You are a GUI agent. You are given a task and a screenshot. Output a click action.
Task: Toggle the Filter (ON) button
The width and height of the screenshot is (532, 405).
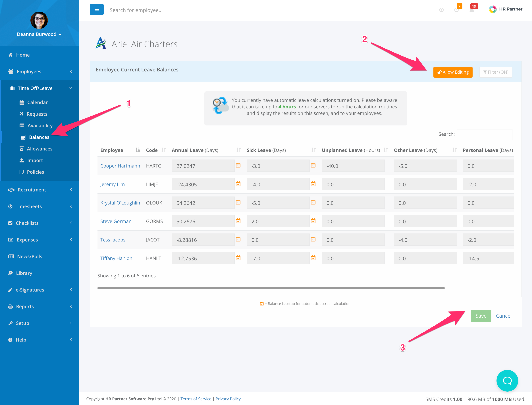pos(496,72)
